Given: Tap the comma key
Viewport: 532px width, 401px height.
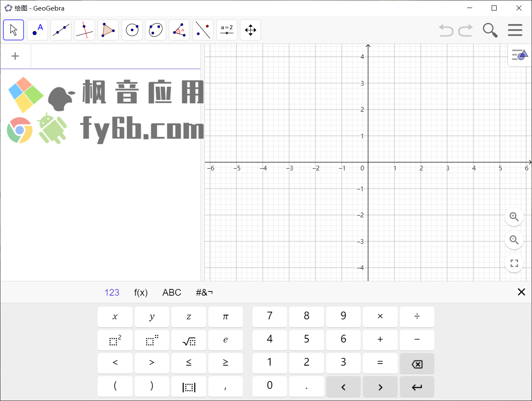Looking at the screenshot, I should tap(226, 386).
